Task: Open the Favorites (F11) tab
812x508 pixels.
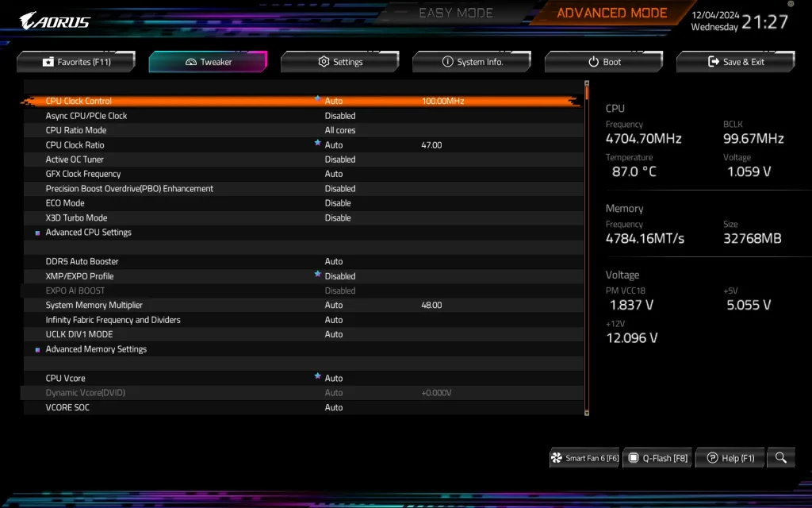Action: point(76,61)
